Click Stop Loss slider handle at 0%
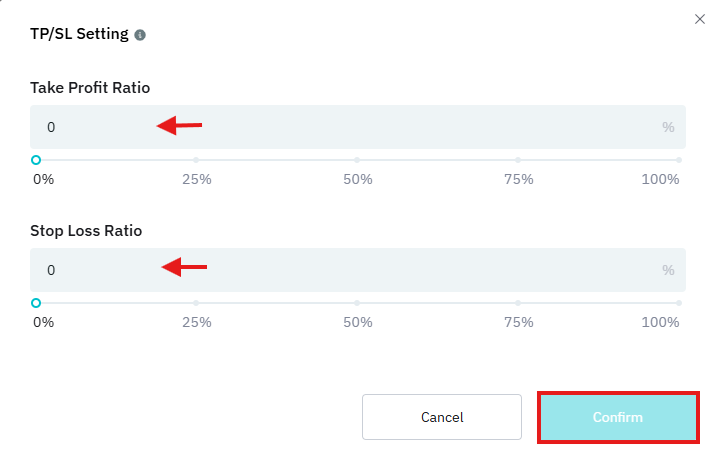This screenshot has height=457, width=714. (x=36, y=303)
